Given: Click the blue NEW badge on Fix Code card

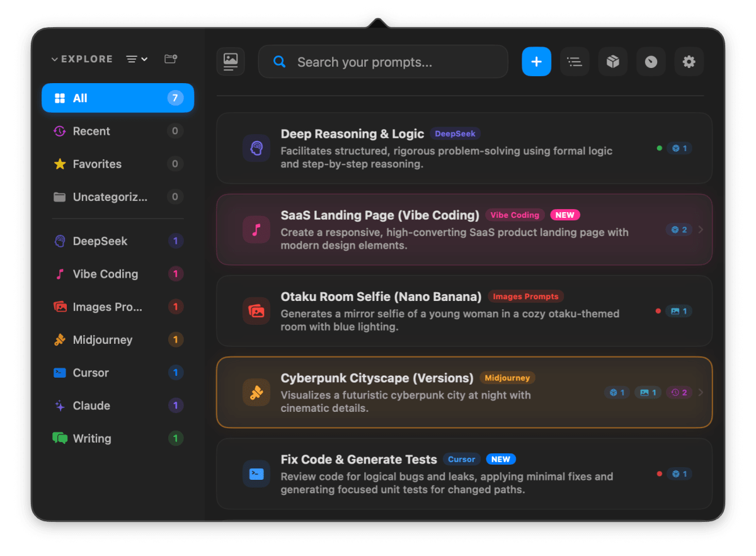Looking at the screenshot, I should point(501,459).
